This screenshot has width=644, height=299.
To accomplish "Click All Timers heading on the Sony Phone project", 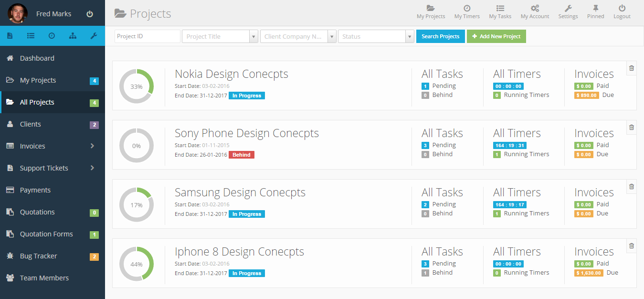I will (x=517, y=133).
